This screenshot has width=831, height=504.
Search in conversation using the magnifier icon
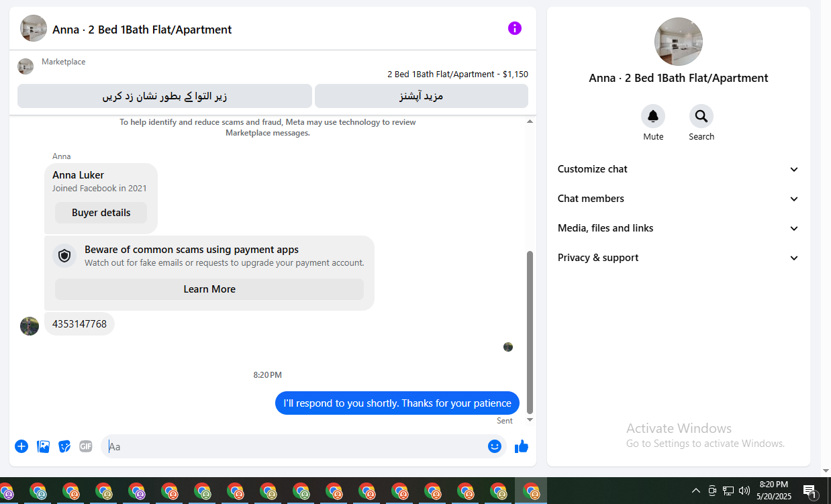tap(701, 117)
